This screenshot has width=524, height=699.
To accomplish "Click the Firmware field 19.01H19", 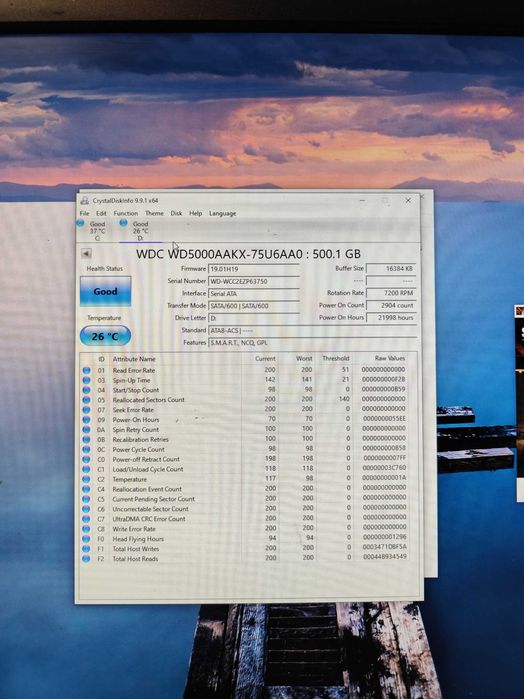I will [253, 269].
